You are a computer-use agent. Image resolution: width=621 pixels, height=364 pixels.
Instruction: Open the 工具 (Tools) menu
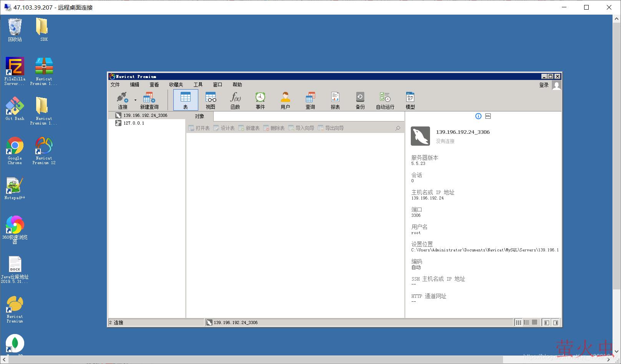[198, 85]
